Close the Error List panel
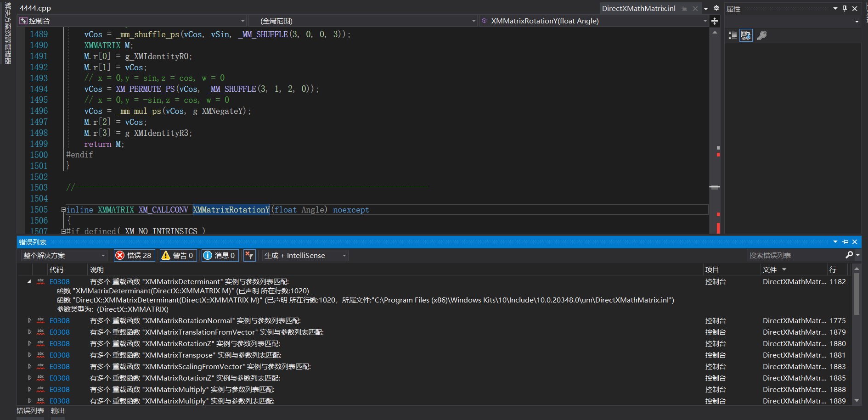The height and width of the screenshot is (420, 868). (x=855, y=242)
